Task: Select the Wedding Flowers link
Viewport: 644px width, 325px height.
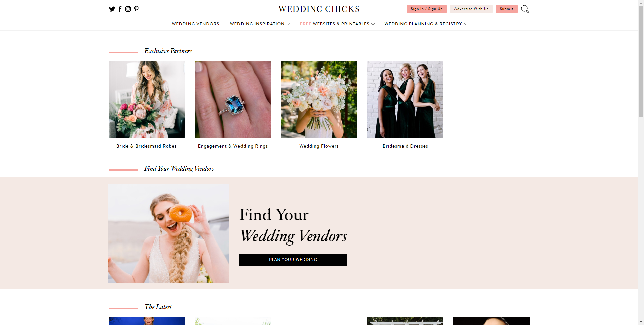Action: pyautogui.click(x=319, y=146)
